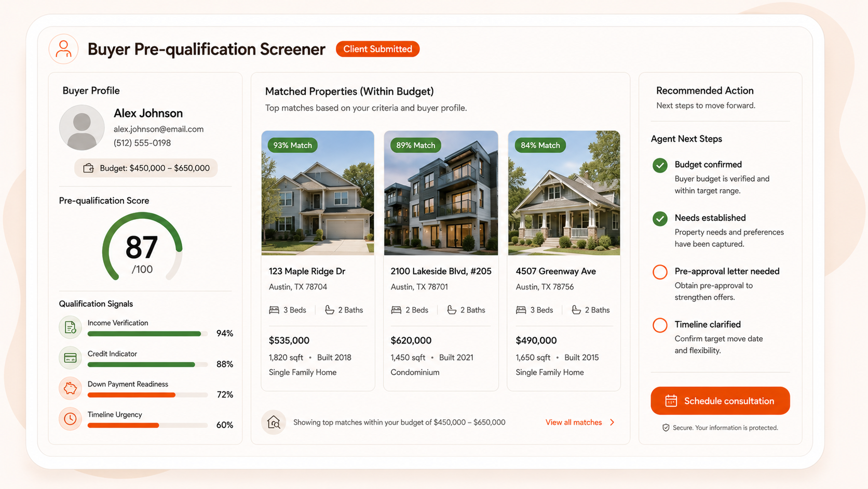Viewport: 868px width, 489px height.
Task: Click the Schedule consultation button
Action: (x=720, y=401)
